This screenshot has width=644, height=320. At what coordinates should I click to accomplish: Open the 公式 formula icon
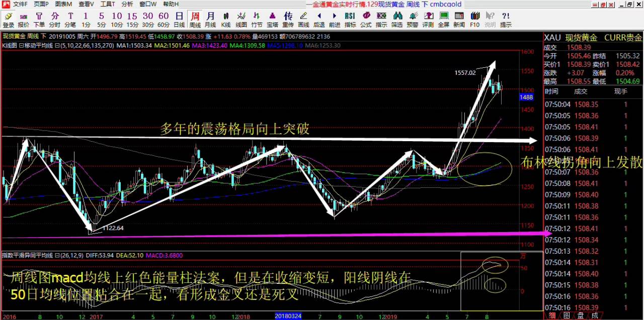click(x=366, y=20)
